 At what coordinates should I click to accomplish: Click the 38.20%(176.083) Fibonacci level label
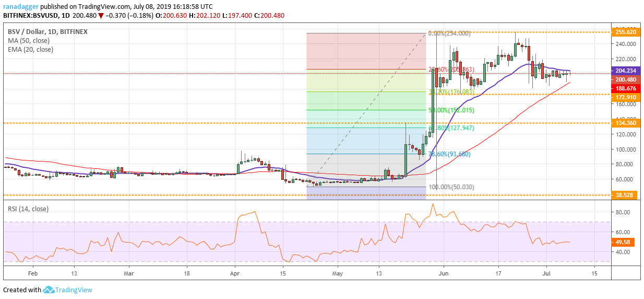coord(451,92)
